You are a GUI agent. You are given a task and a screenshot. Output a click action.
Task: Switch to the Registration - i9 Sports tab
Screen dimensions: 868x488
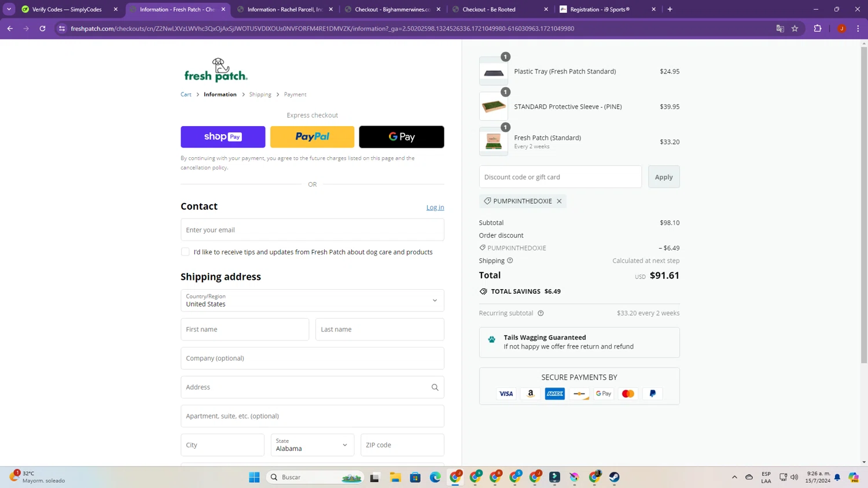click(608, 9)
